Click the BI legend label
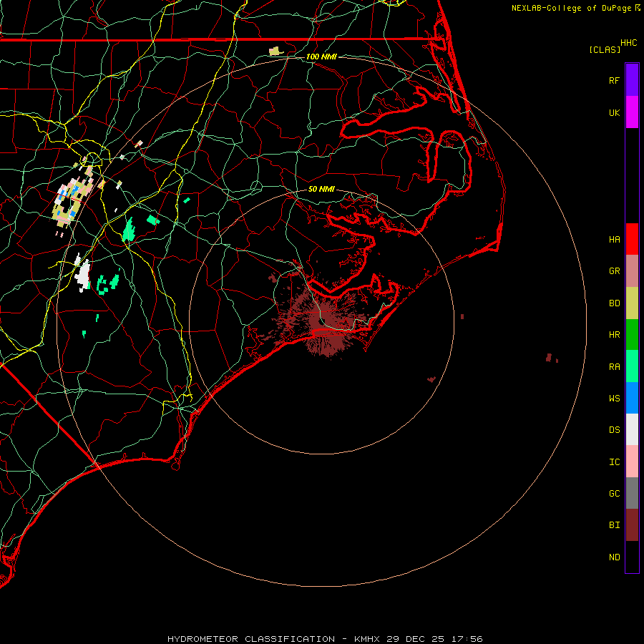This screenshot has width=644, height=644. (614, 525)
